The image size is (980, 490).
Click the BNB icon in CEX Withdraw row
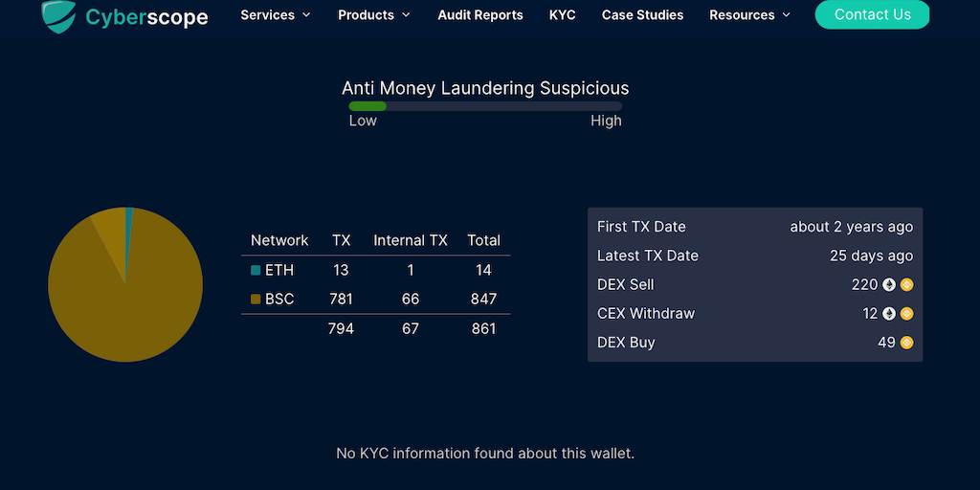click(x=906, y=313)
